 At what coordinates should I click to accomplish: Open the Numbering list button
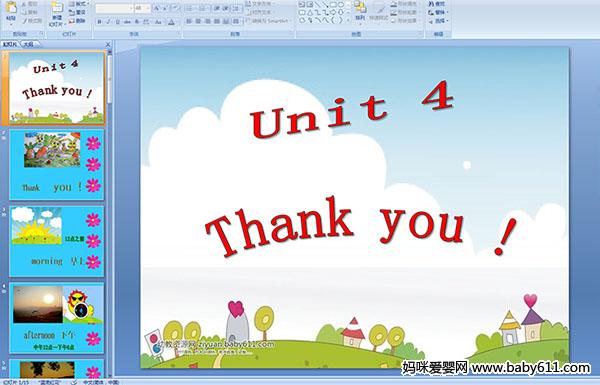205,8
